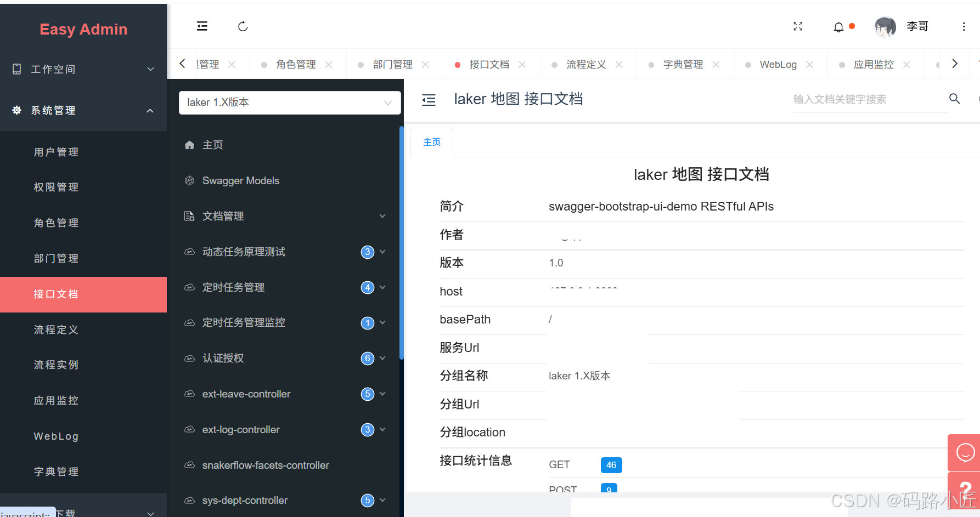Open 流程定义 from the sidebar menu
The height and width of the screenshot is (517, 980).
pyautogui.click(x=55, y=329)
